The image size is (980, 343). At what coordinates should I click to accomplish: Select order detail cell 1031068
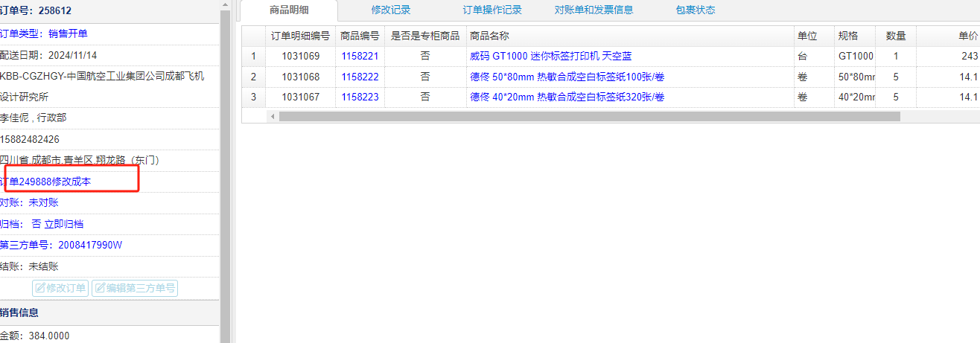pyautogui.click(x=300, y=77)
